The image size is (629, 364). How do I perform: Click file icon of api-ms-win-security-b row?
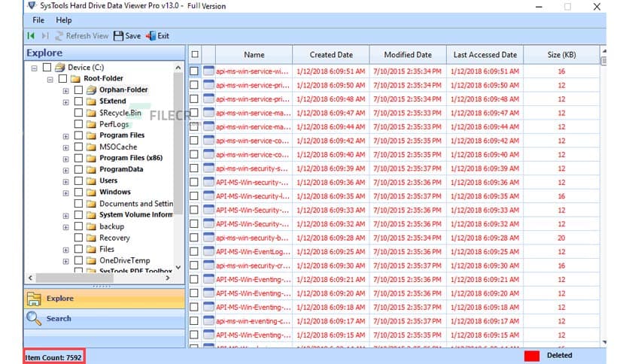(208, 238)
